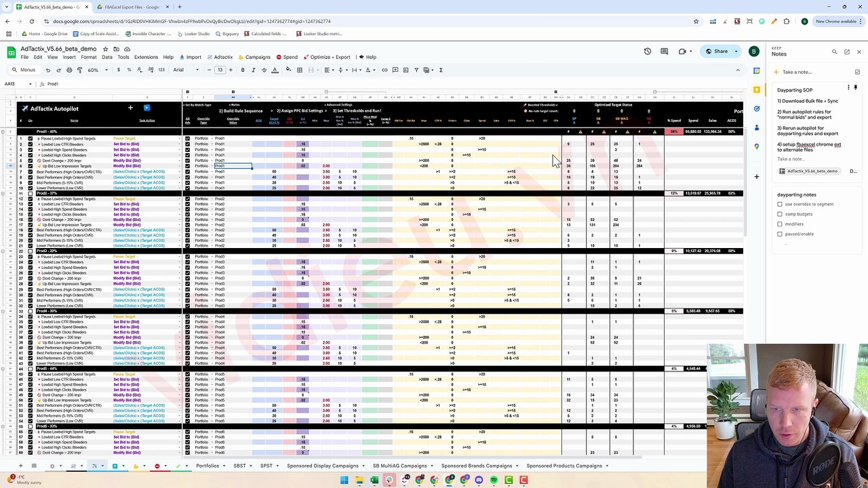This screenshot has width=868, height=488.
Task: Apply bold formatting from the toolbar
Action: click(243, 70)
